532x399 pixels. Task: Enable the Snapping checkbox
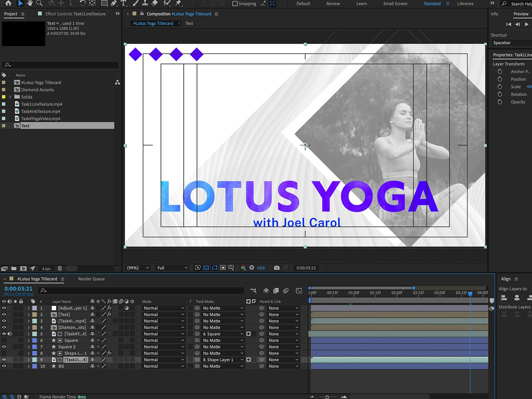click(x=235, y=4)
